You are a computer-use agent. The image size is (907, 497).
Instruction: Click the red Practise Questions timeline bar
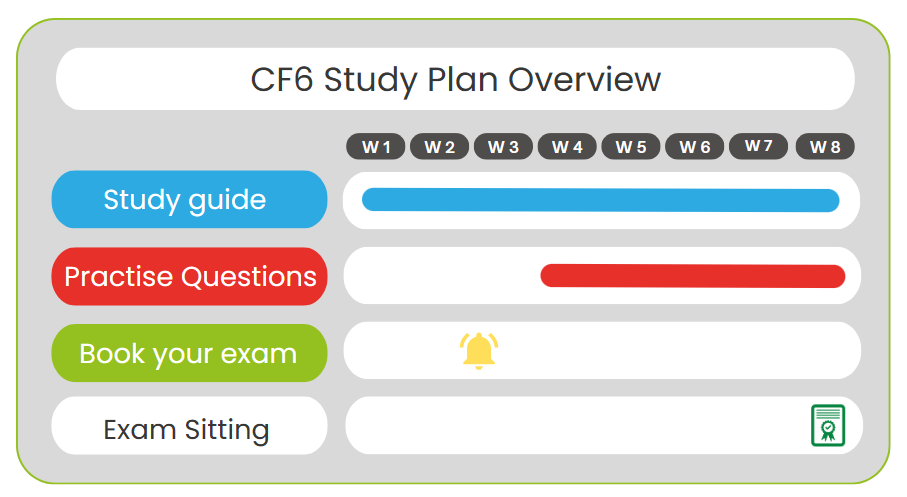[x=692, y=276]
